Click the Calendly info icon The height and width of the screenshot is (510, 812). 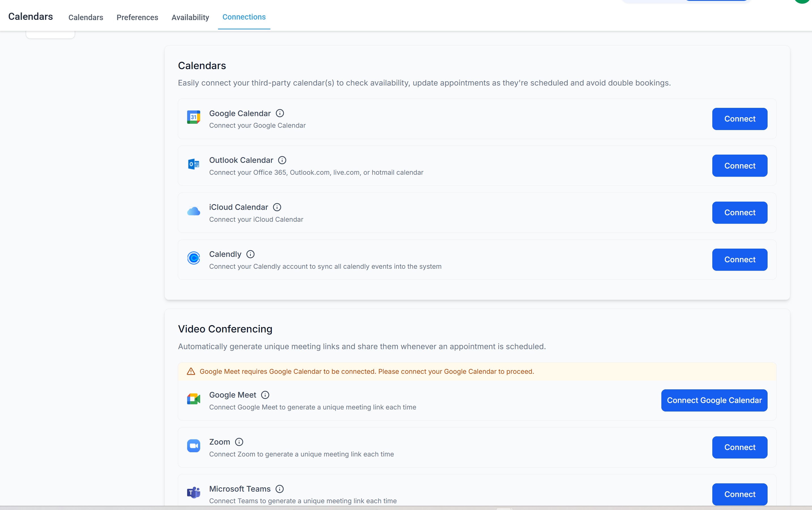250,254
